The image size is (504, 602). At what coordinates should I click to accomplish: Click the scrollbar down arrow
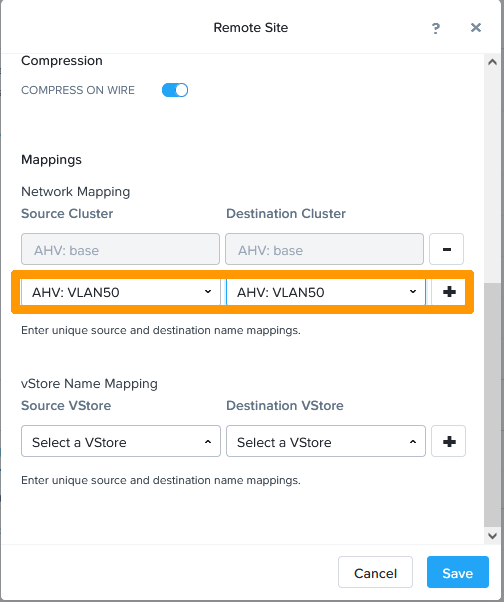pos(492,536)
